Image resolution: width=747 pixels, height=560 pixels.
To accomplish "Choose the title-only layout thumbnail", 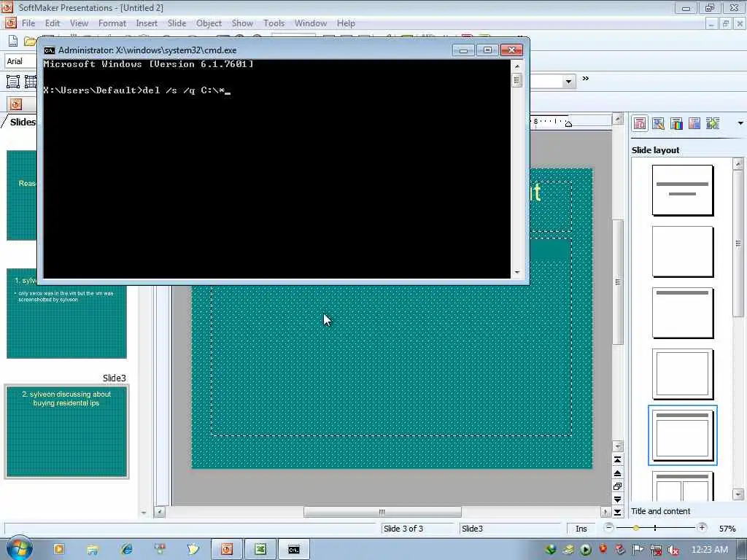I will click(x=683, y=313).
